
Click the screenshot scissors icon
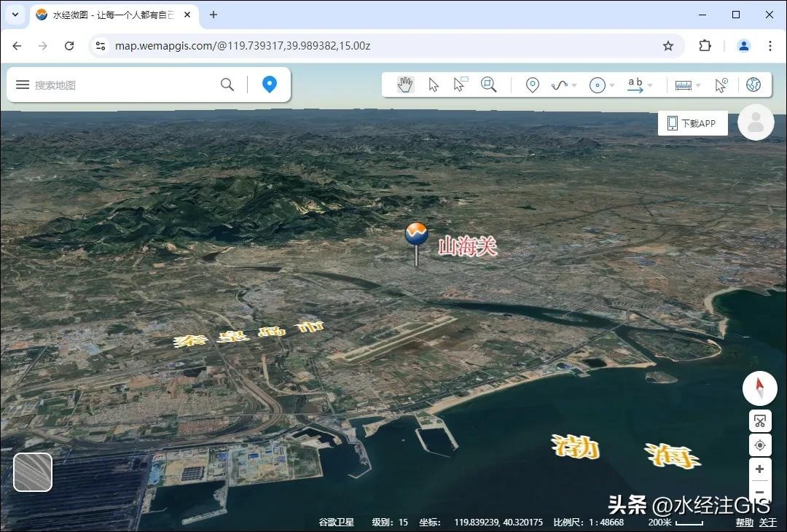click(x=759, y=421)
